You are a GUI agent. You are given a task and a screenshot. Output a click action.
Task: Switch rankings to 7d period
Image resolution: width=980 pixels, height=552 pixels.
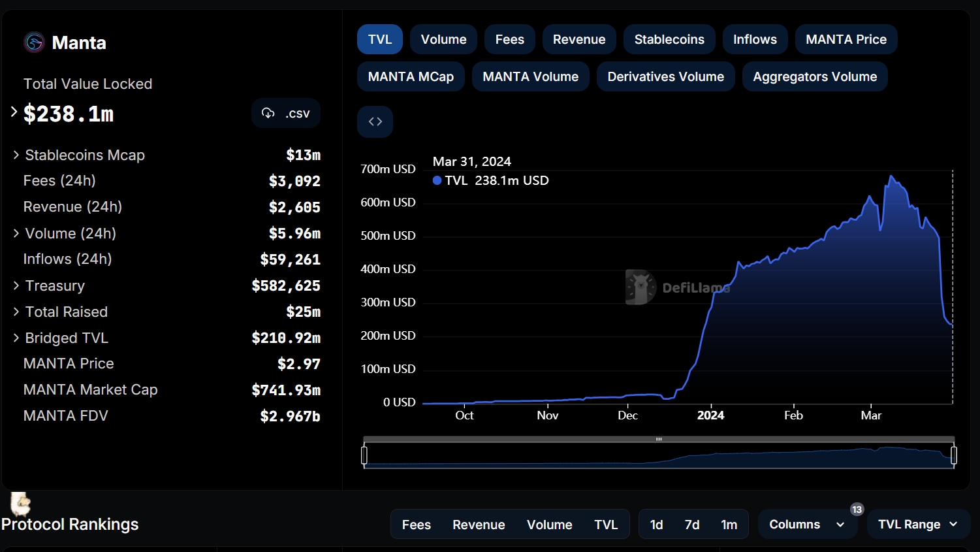[x=691, y=525]
